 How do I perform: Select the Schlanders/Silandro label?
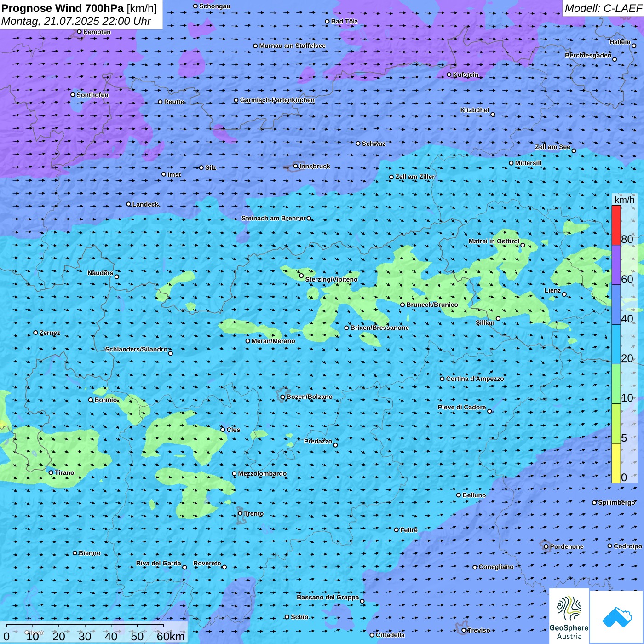coord(136,349)
